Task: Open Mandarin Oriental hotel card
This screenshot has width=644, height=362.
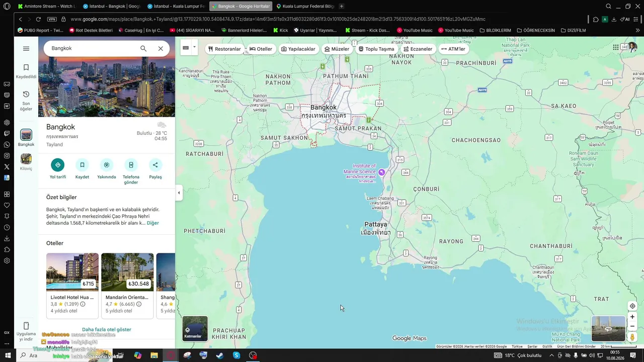Action: coord(127,286)
